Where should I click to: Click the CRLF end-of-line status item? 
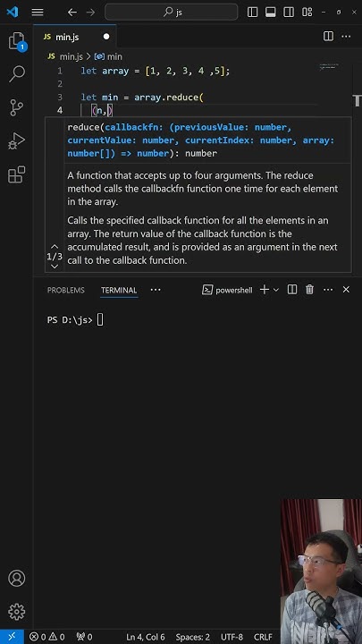pos(263,637)
